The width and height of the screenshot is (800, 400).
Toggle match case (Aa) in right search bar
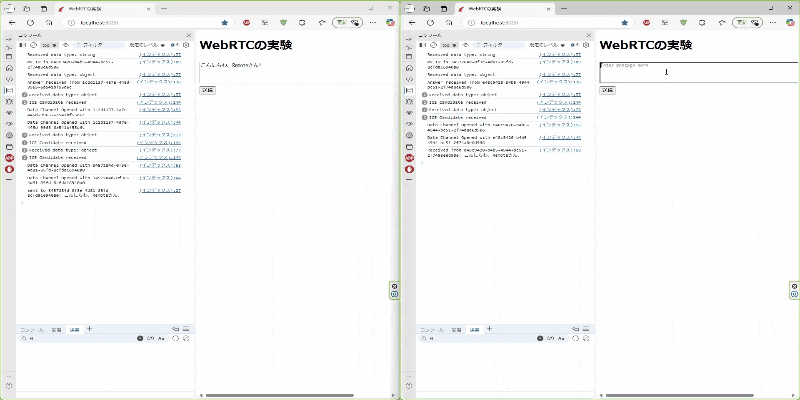pyautogui.click(x=562, y=339)
